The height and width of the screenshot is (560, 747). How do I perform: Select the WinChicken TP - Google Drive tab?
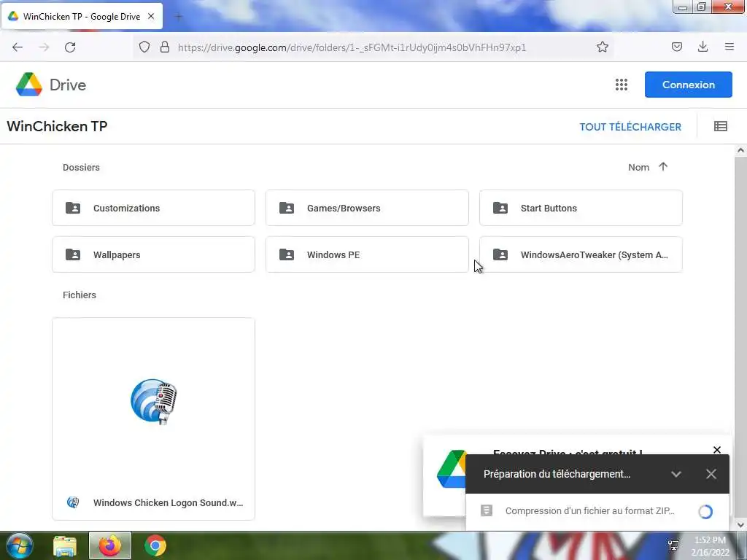coord(82,16)
